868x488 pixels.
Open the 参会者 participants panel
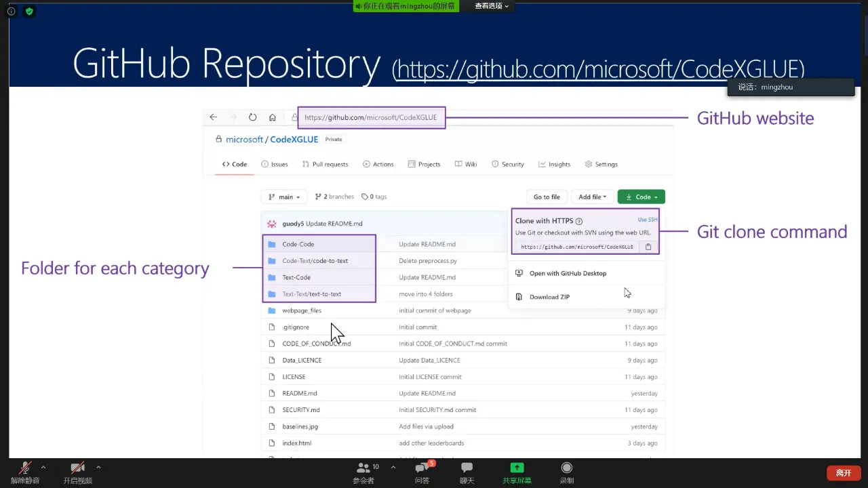point(364,472)
